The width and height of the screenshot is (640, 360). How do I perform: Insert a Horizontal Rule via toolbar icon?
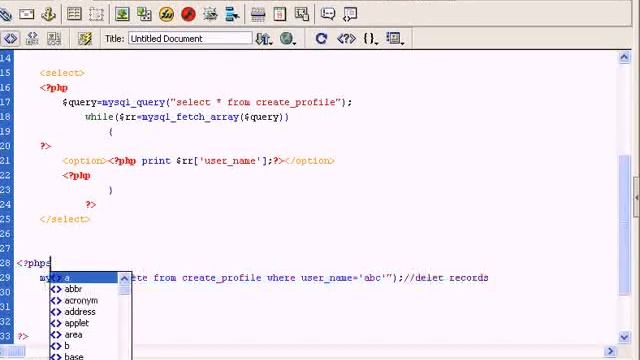click(x=258, y=14)
